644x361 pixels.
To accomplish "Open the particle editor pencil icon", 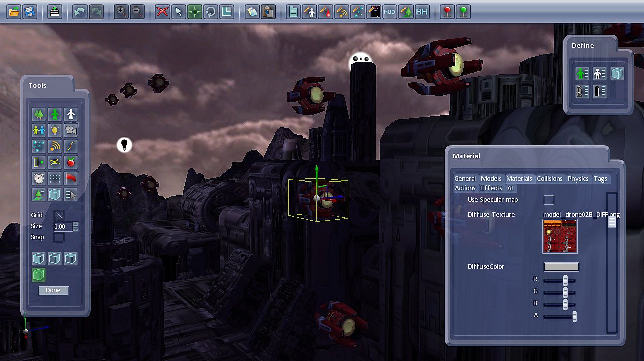I will point(357,12).
